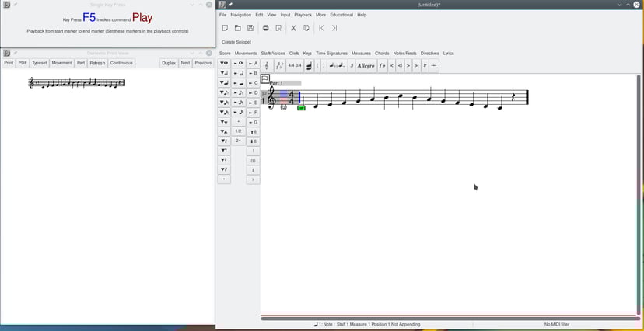This screenshot has width=644, height=331.
Task: Open the whole note duration dropdown
Action: [224, 63]
